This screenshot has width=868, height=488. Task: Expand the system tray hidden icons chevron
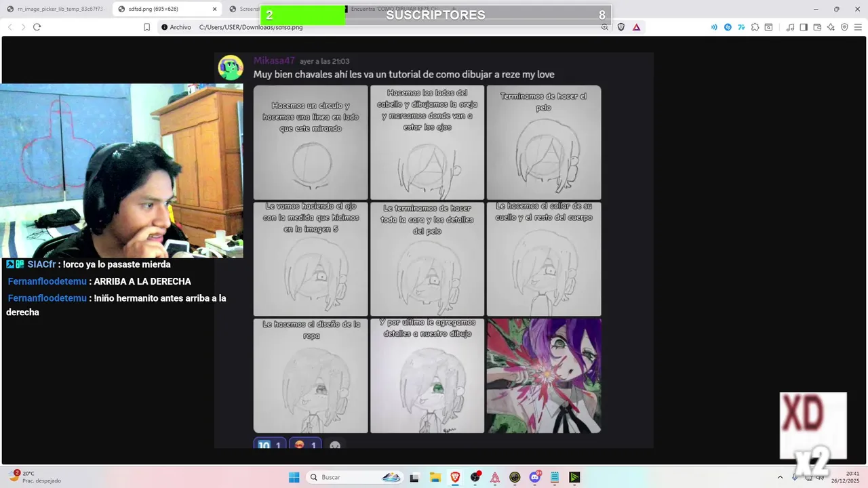coord(780,477)
